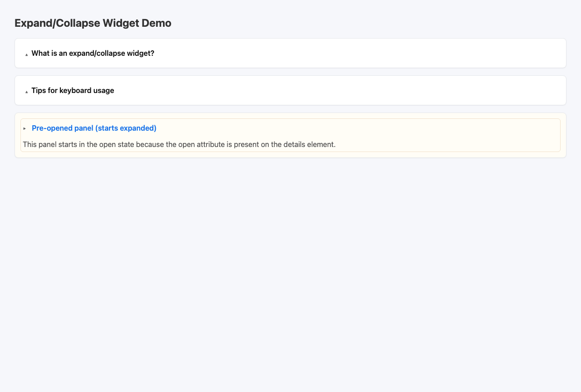Click the triangle marker on the pre-opened panel
581x392 pixels.
coord(25,128)
